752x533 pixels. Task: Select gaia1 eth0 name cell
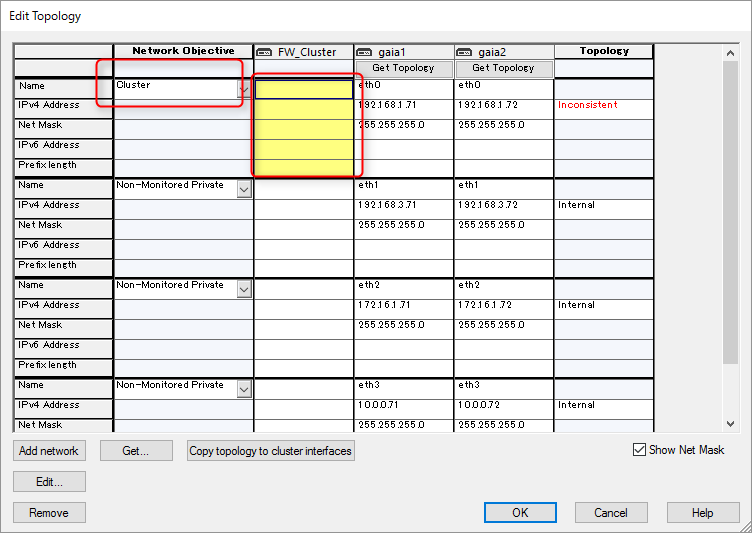(x=404, y=89)
